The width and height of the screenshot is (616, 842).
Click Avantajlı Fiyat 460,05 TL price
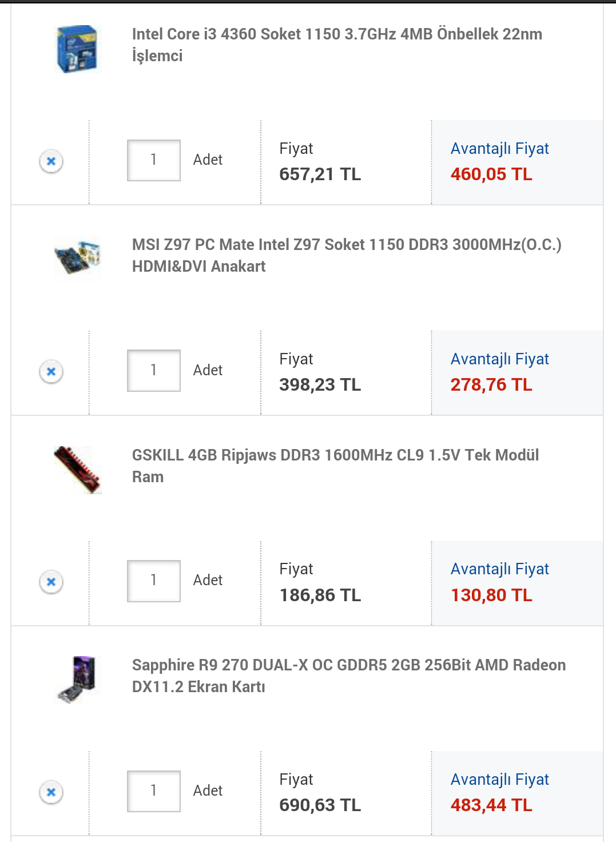(491, 174)
